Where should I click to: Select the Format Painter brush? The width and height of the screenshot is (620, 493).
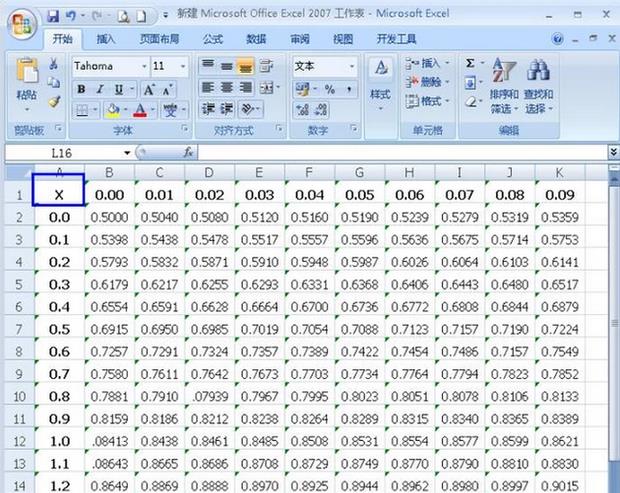click(x=54, y=102)
